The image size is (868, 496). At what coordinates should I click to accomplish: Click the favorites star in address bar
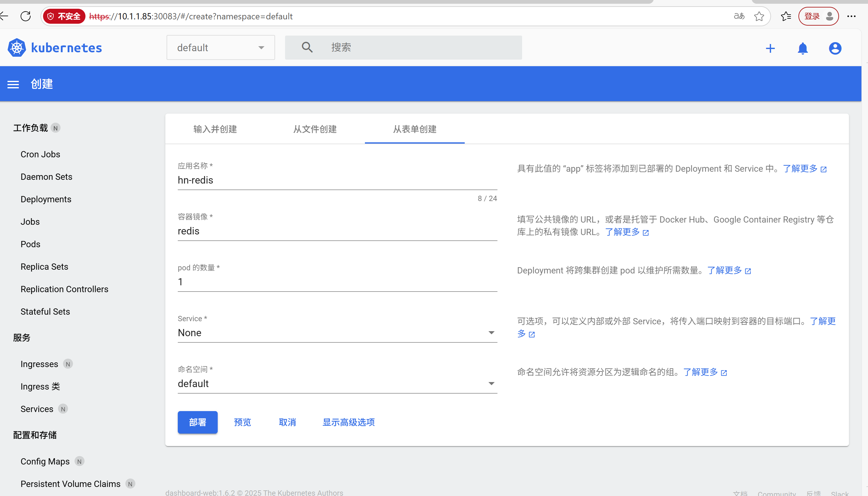point(759,16)
